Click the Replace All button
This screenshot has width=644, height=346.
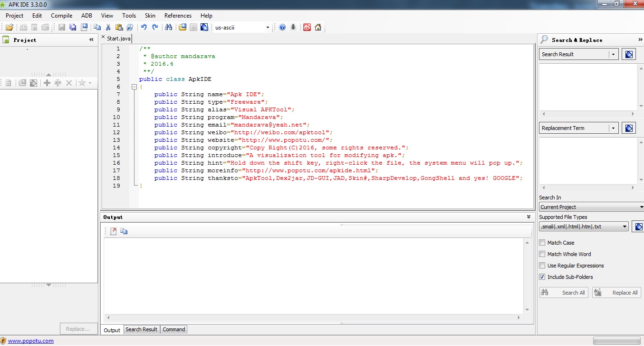coord(617,293)
